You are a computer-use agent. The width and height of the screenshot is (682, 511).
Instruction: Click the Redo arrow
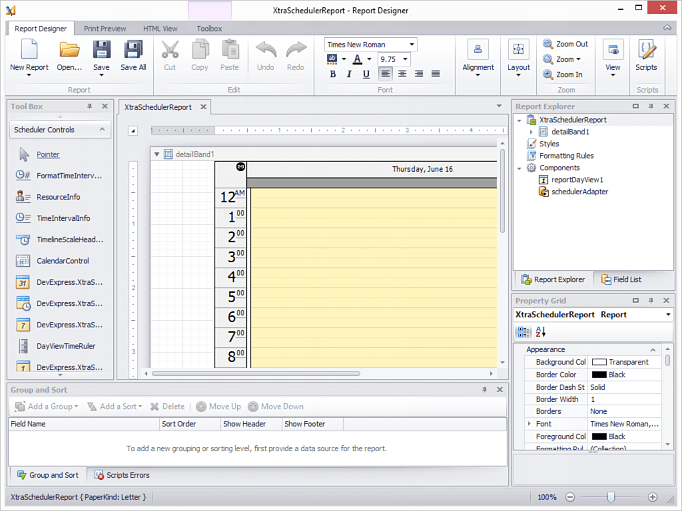[x=296, y=49]
